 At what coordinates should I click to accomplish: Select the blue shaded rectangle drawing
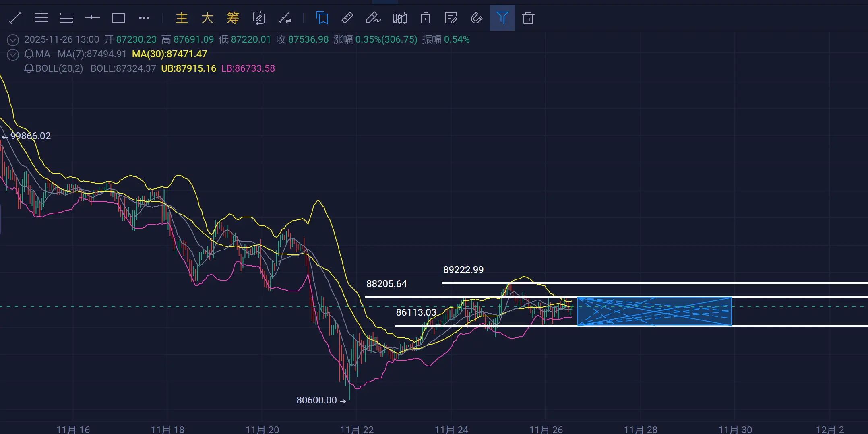[654, 311]
